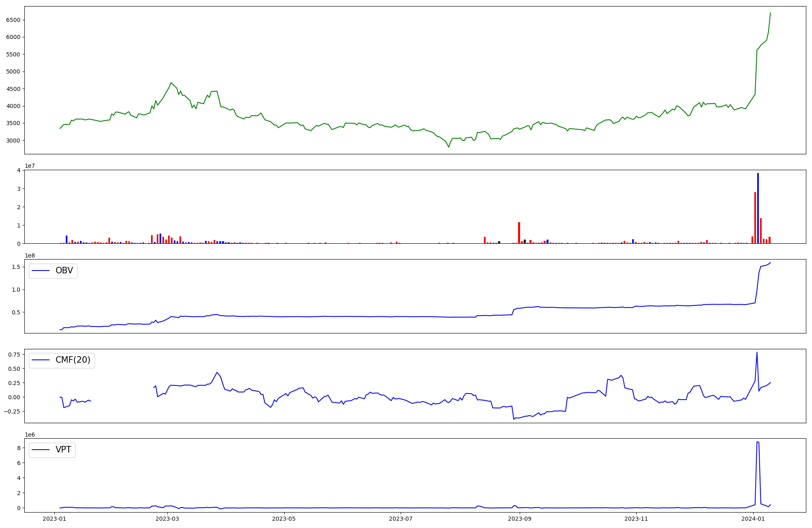Image resolution: width=812 pixels, height=528 pixels.
Task: Click the blue line sample in OBV legend
Action: click(x=41, y=271)
